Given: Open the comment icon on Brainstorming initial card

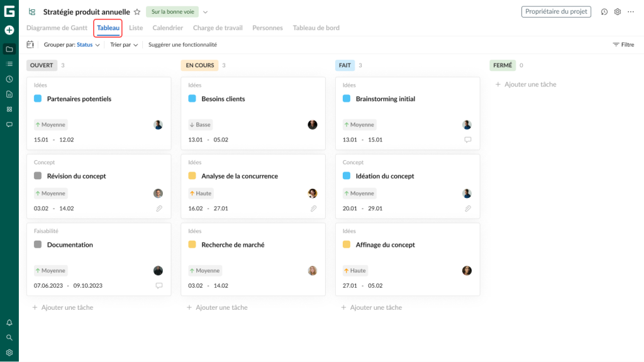Looking at the screenshot, I should click(x=468, y=140).
